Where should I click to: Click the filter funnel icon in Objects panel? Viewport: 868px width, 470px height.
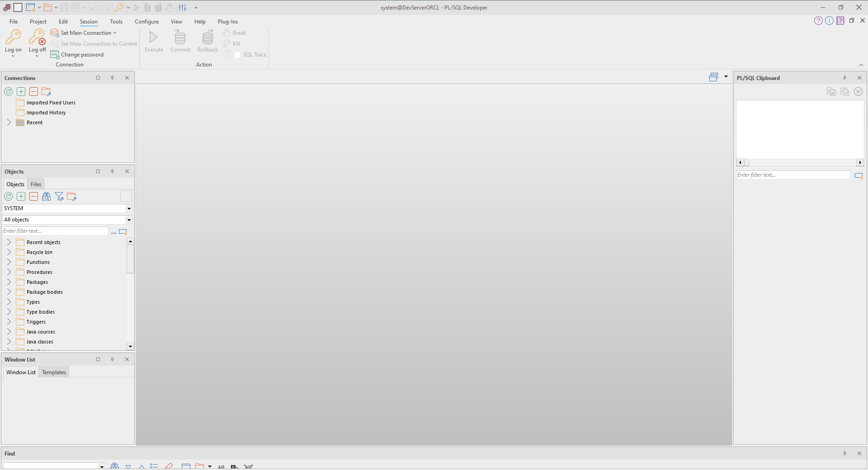click(59, 197)
